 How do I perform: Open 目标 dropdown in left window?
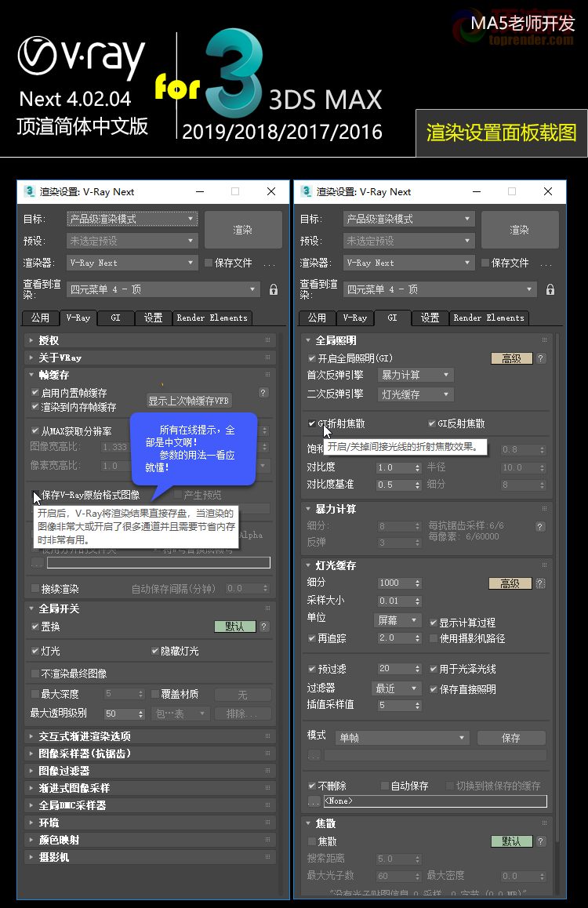click(132, 219)
